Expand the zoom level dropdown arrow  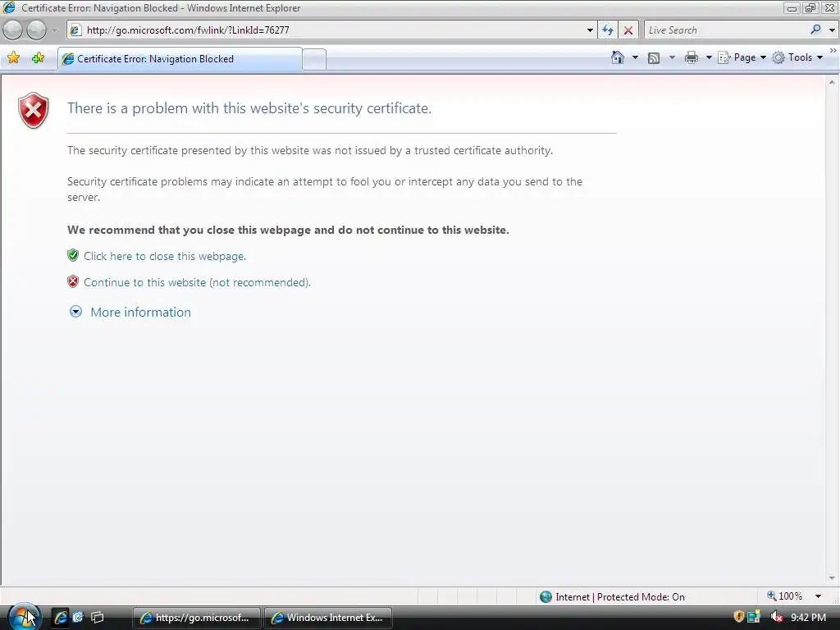[818, 597]
